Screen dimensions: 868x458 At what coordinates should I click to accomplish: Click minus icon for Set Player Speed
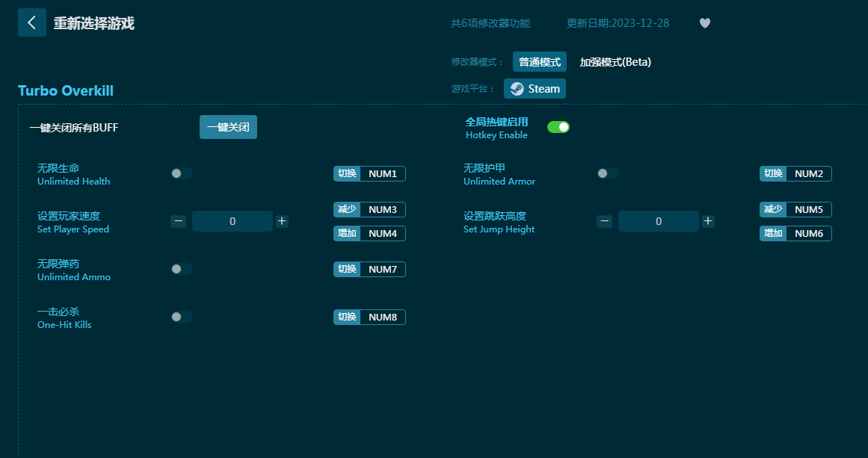click(179, 221)
